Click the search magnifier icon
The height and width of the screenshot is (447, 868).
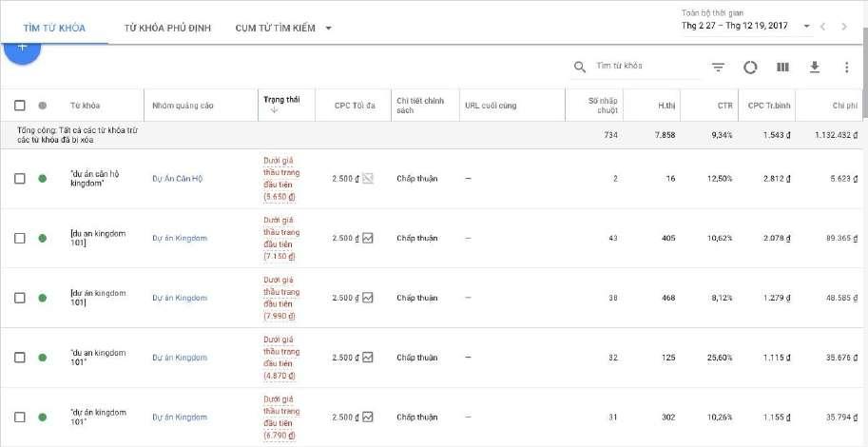click(x=580, y=67)
